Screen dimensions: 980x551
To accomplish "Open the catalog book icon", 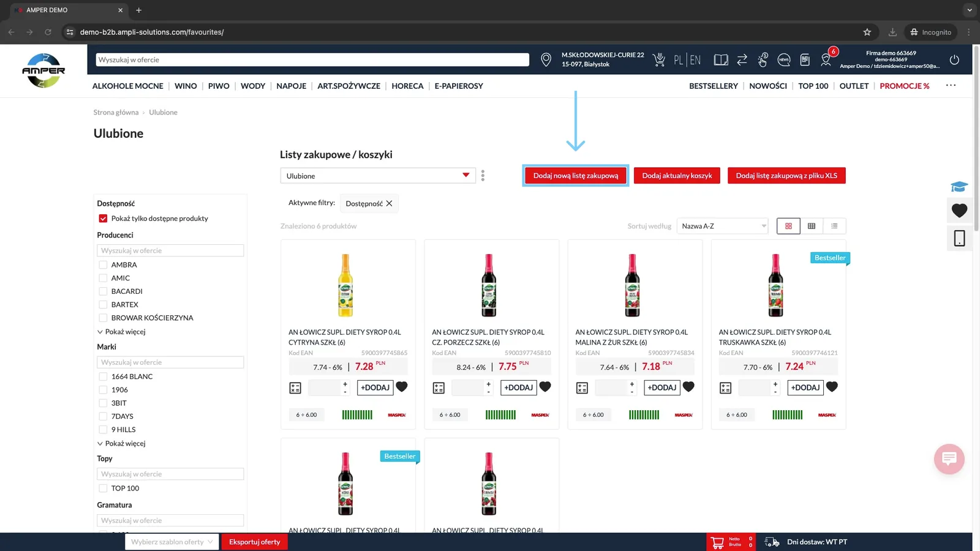I will pyautogui.click(x=721, y=60).
